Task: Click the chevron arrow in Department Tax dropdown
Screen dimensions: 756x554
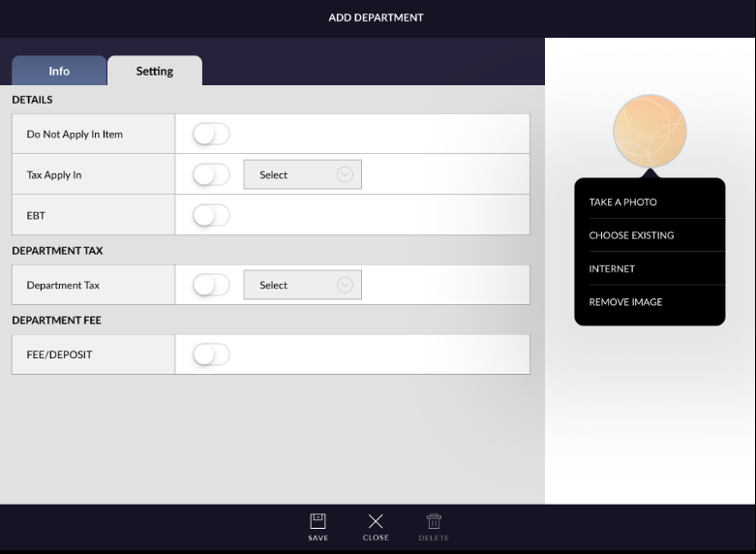Action: pyautogui.click(x=345, y=286)
